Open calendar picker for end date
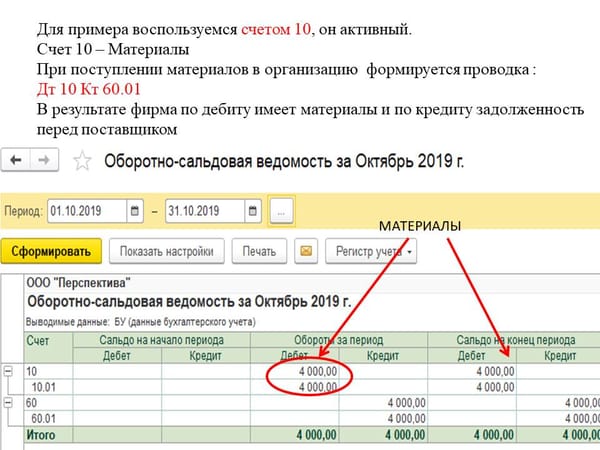The height and width of the screenshot is (450, 600). point(252,212)
